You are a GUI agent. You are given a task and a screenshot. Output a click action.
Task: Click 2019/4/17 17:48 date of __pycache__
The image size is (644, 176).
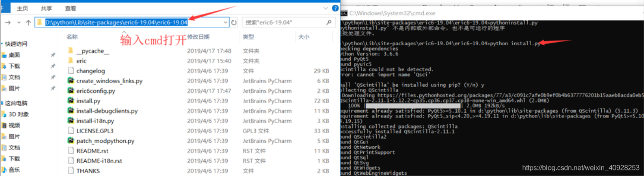(x=209, y=51)
